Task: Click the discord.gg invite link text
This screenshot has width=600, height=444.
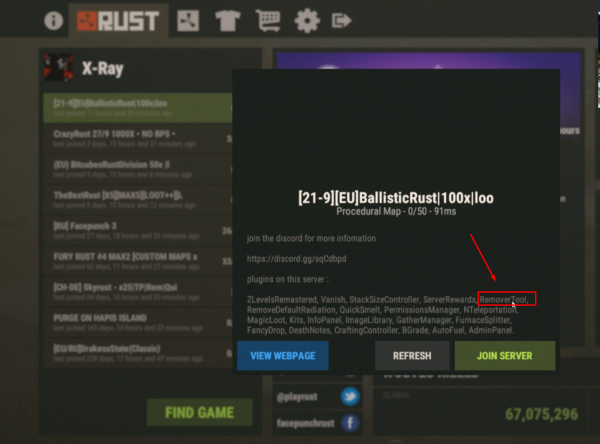Action: click(x=297, y=259)
